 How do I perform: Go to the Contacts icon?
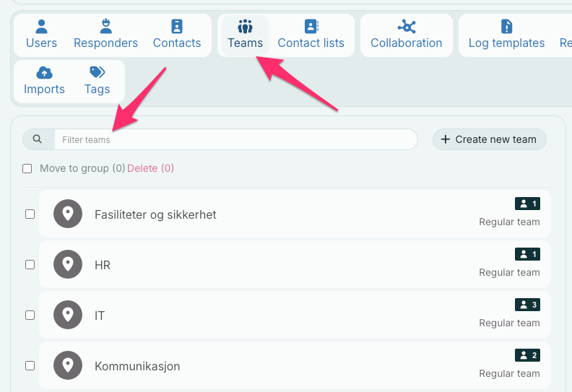coord(177,27)
